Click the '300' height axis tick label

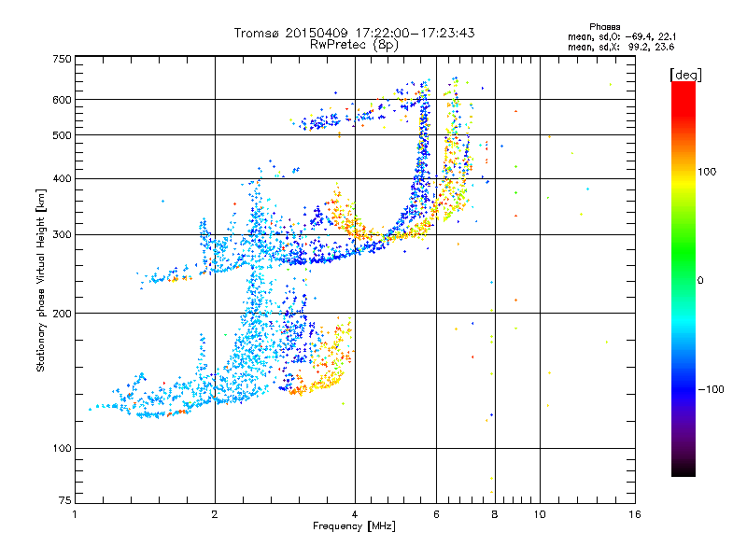63,234
